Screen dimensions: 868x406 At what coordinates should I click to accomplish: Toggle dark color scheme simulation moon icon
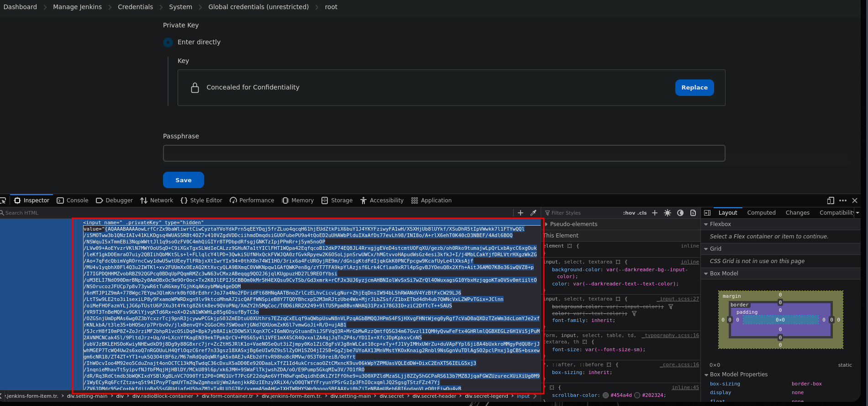(680, 213)
